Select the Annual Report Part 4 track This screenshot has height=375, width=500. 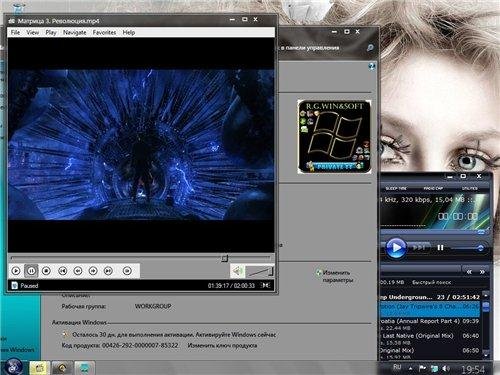429,324
